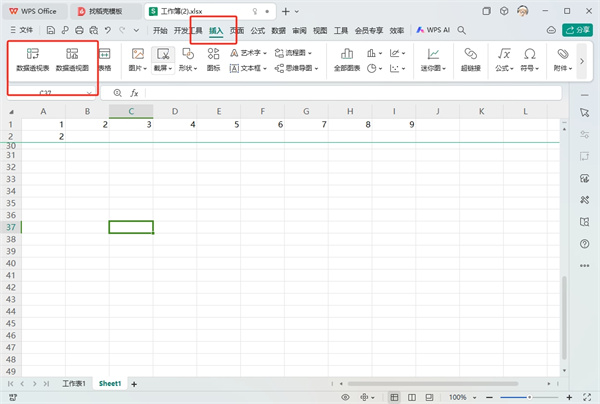
Task: Click the export-to-PDF icon beside save
Action: point(65,30)
